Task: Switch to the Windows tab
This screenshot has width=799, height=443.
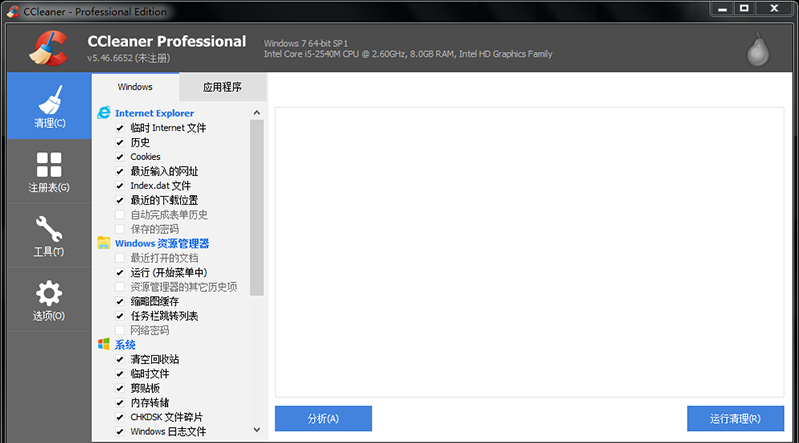Action: [135, 87]
